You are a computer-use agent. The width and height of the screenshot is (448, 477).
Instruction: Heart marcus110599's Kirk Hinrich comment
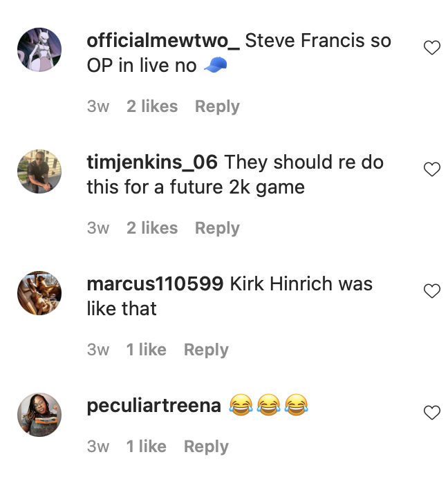point(431,291)
